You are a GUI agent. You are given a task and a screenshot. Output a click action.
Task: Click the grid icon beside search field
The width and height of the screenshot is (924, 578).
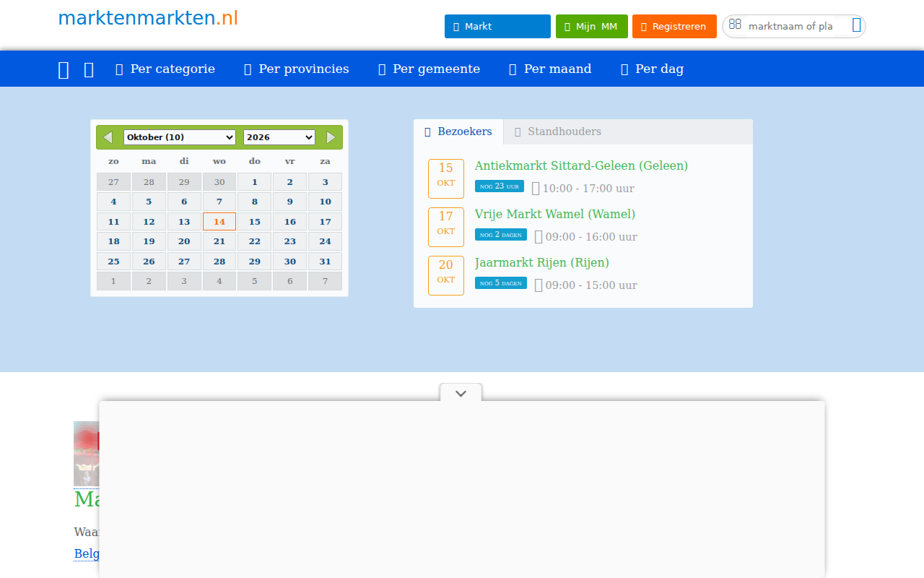[x=735, y=25]
